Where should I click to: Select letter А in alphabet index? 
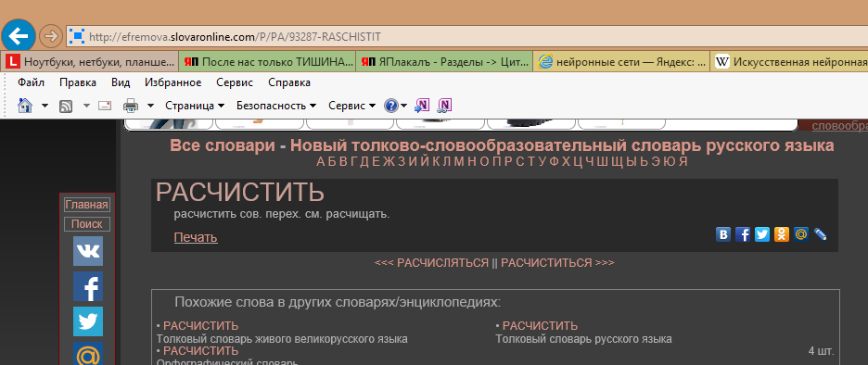pyautogui.click(x=321, y=161)
